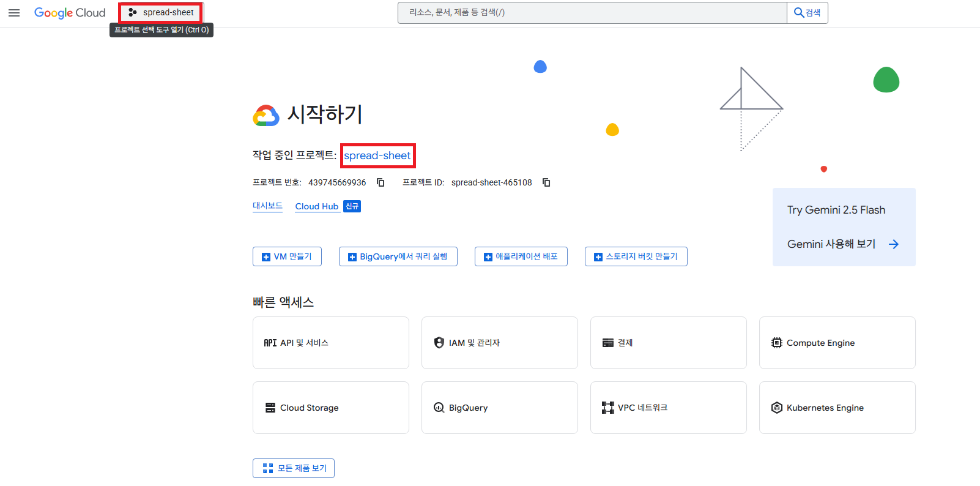This screenshot has width=980, height=486.
Task: Click the VM 만들기 button
Action: point(287,256)
